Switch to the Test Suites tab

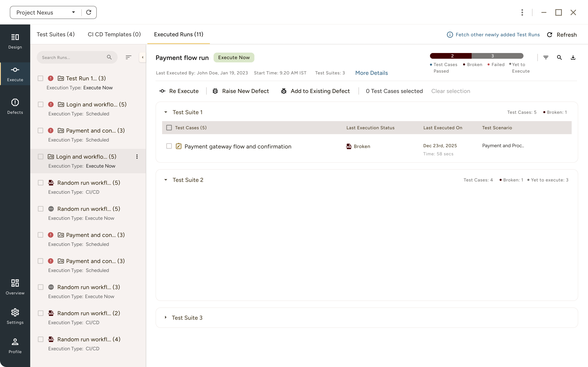click(x=56, y=34)
